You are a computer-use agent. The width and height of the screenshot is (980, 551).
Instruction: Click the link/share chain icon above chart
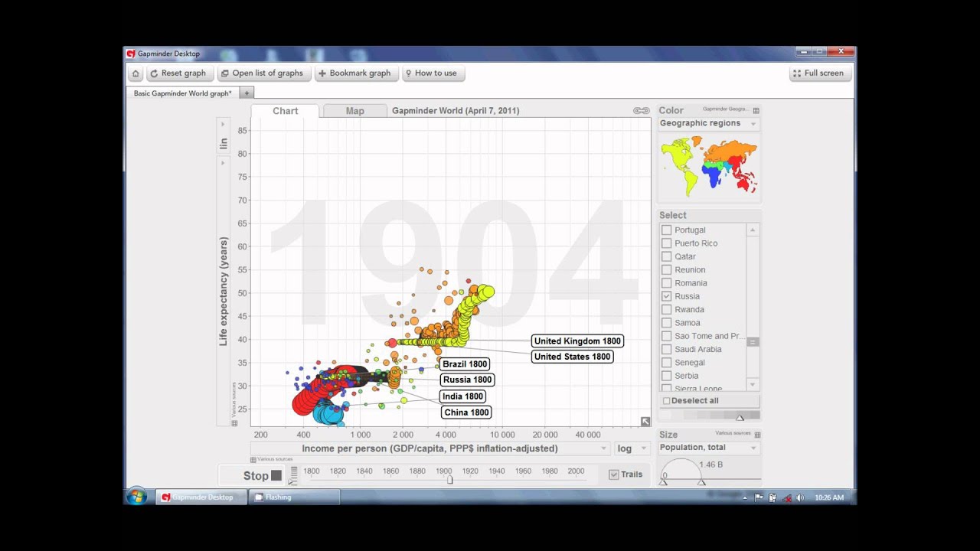[642, 111]
